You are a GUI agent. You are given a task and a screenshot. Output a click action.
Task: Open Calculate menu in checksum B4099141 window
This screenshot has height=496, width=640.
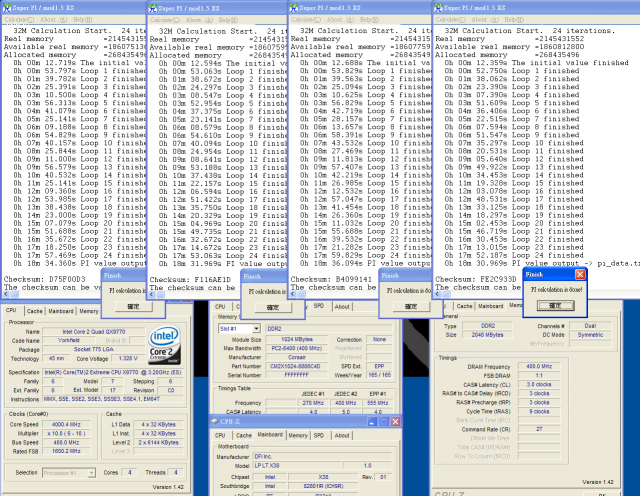pos(306,20)
